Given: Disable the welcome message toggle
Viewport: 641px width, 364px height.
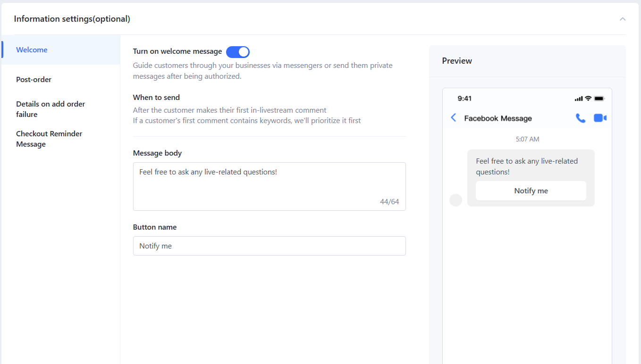Looking at the screenshot, I should (238, 52).
